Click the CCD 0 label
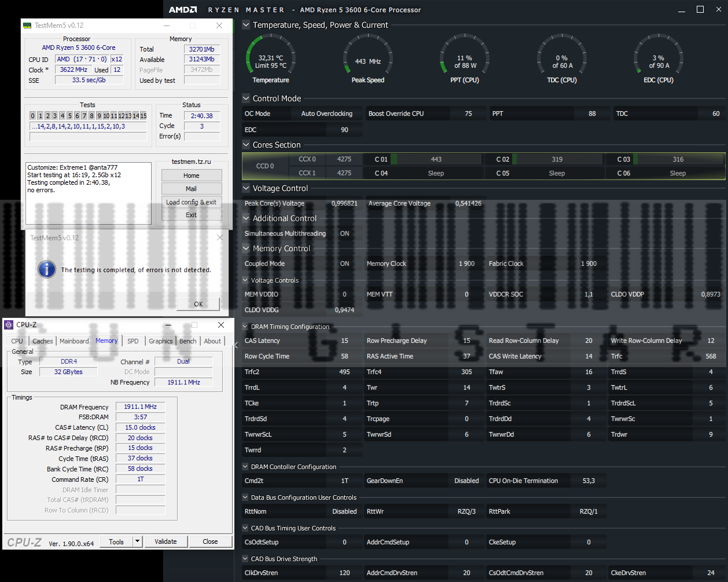 pos(265,166)
